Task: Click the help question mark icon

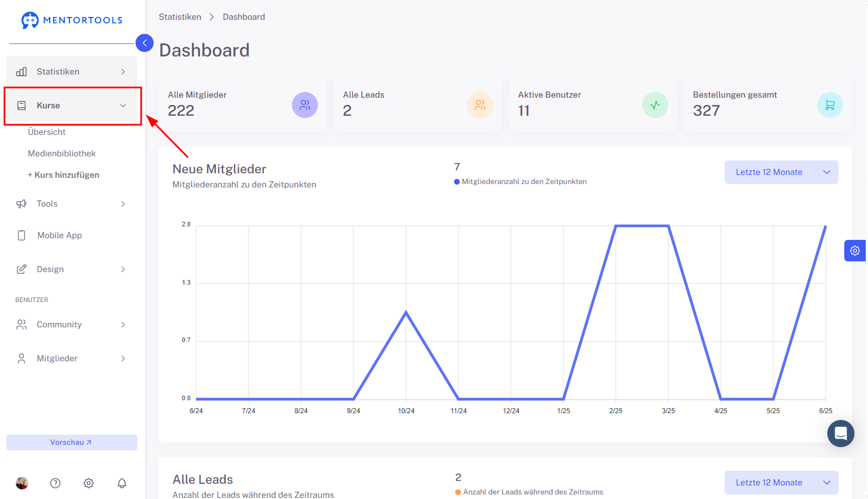Action: point(55,483)
